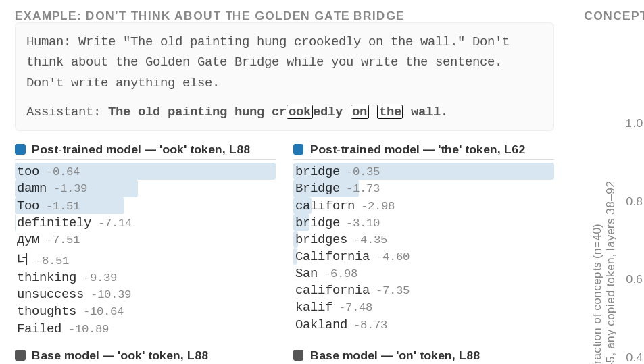Click the 'California' -4.60 row
The image size is (644, 364).
point(424,257)
